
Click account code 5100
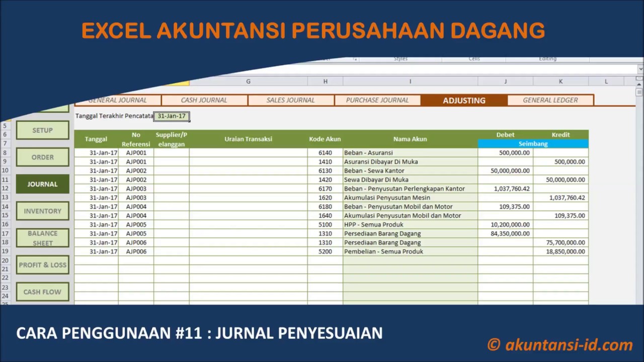click(x=325, y=225)
